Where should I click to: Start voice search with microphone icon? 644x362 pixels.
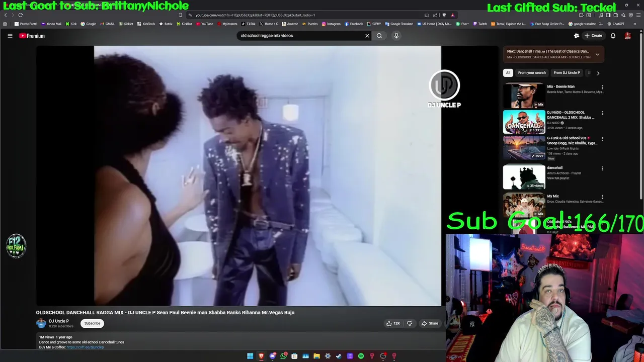(x=396, y=36)
